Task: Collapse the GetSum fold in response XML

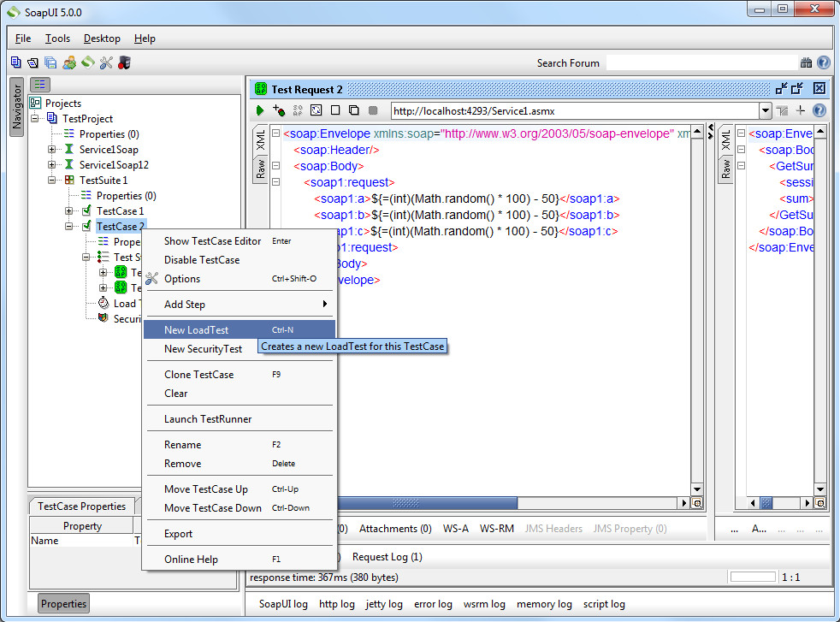Action: tap(742, 165)
